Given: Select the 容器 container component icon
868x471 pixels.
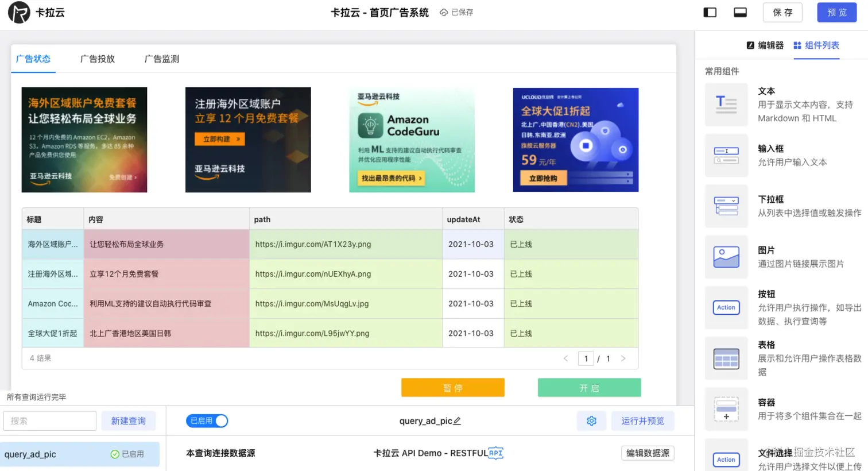Looking at the screenshot, I should click(726, 410).
